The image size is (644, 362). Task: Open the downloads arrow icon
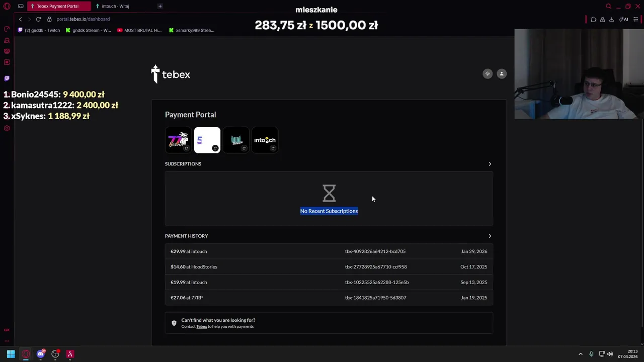[611, 19]
